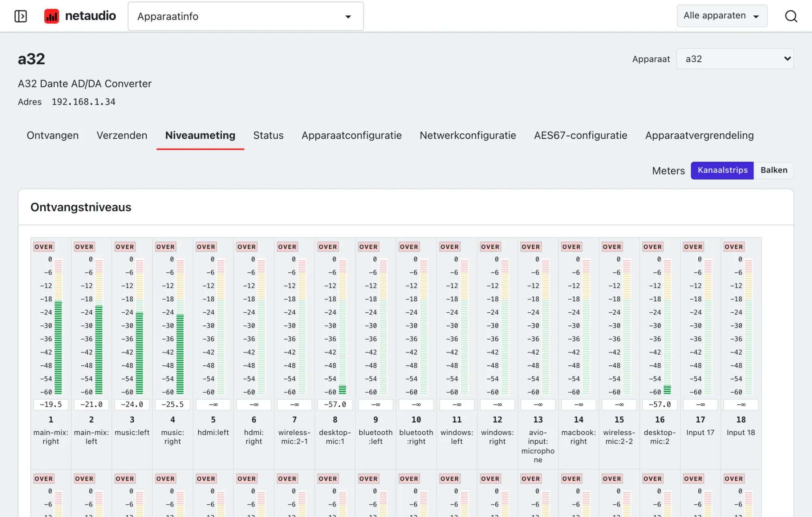Screen dimensions: 812x517
Task: Select Kanaalstrips meter view
Action: tap(722, 170)
